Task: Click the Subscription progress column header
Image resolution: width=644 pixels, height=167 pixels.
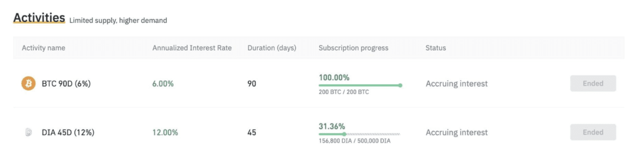Action: 354,48
